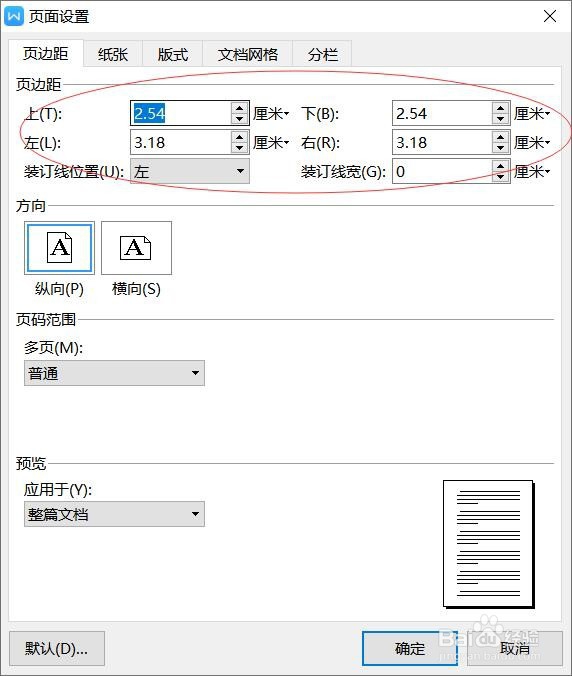Increase right margin 右(R) with up arrow
Image resolution: width=572 pixels, height=676 pixels.
click(x=500, y=137)
